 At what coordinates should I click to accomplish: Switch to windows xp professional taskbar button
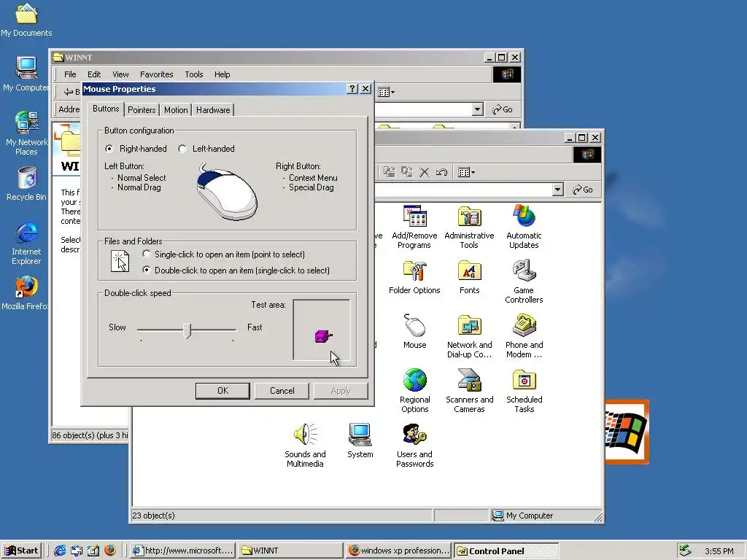(398, 551)
